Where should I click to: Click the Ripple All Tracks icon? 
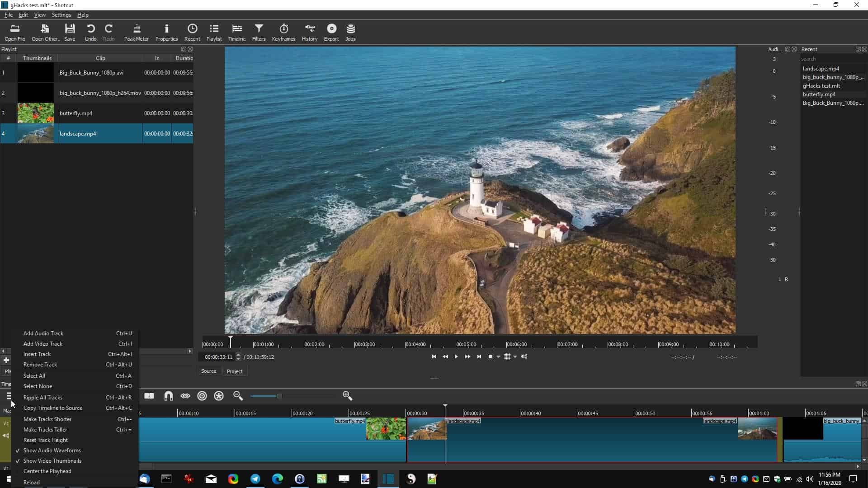coord(219,396)
